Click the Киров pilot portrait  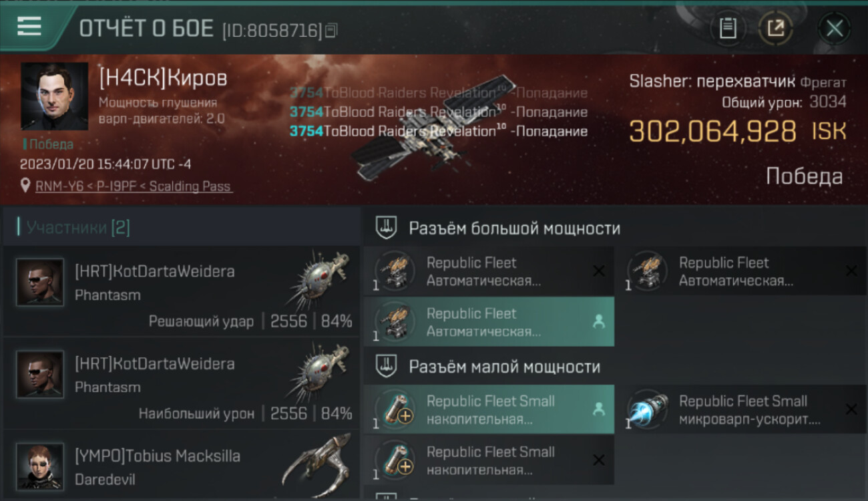click(54, 96)
